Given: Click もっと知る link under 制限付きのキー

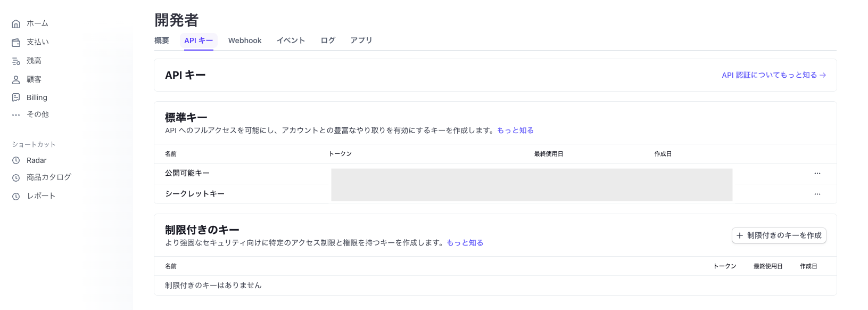Looking at the screenshot, I should [x=465, y=243].
